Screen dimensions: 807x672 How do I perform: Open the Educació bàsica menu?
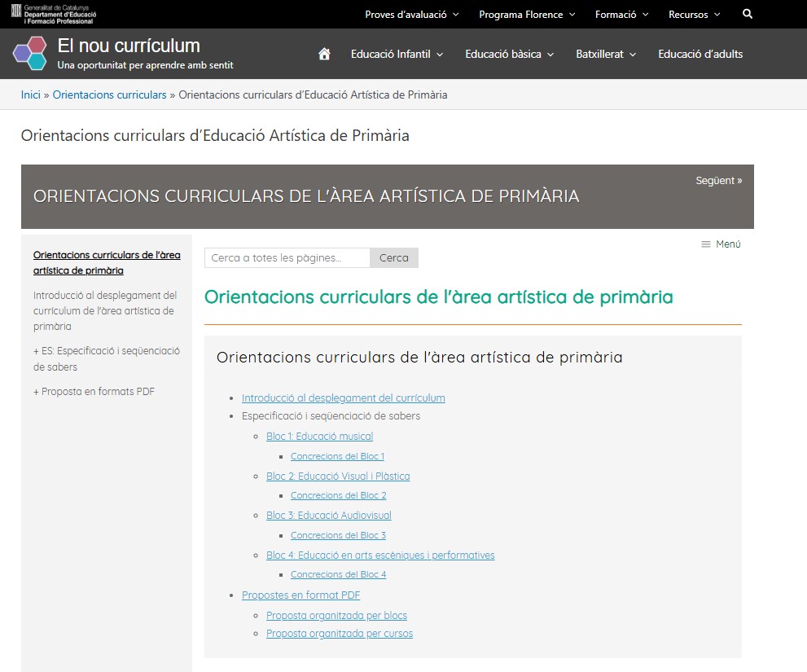[509, 55]
